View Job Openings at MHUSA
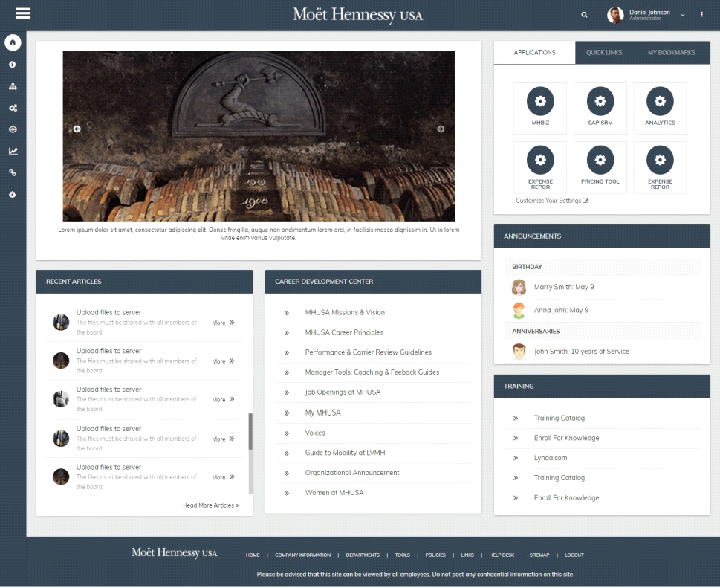Image resolution: width=720 pixels, height=588 pixels. [x=343, y=392]
